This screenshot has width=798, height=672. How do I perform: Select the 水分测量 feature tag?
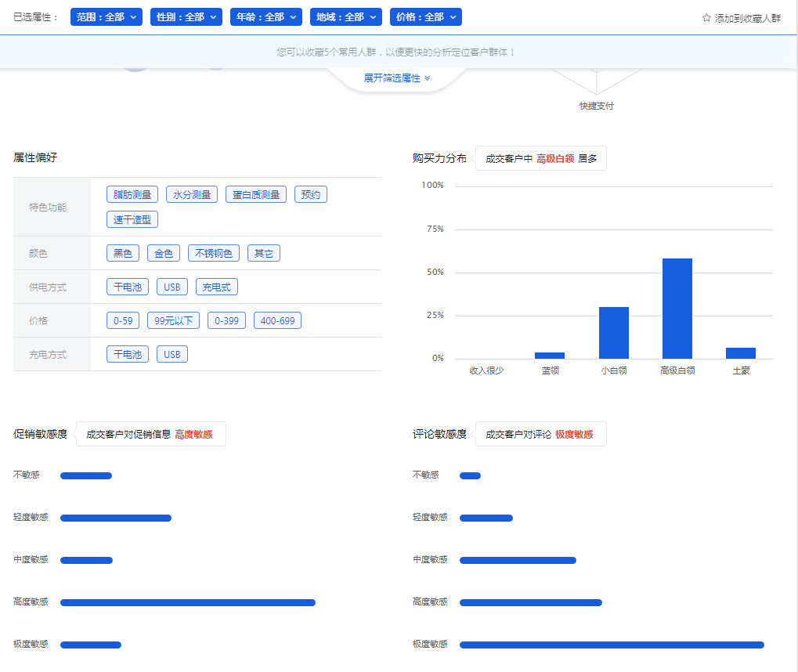pyautogui.click(x=192, y=195)
